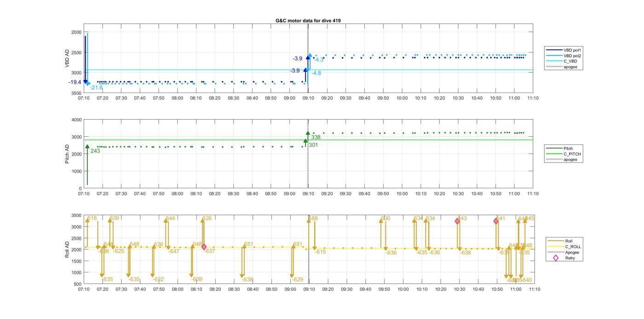Click the 'Roll AD' y-axis label
Image resolution: width=644 pixels, height=319 pixels.
(x=67, y=249)
